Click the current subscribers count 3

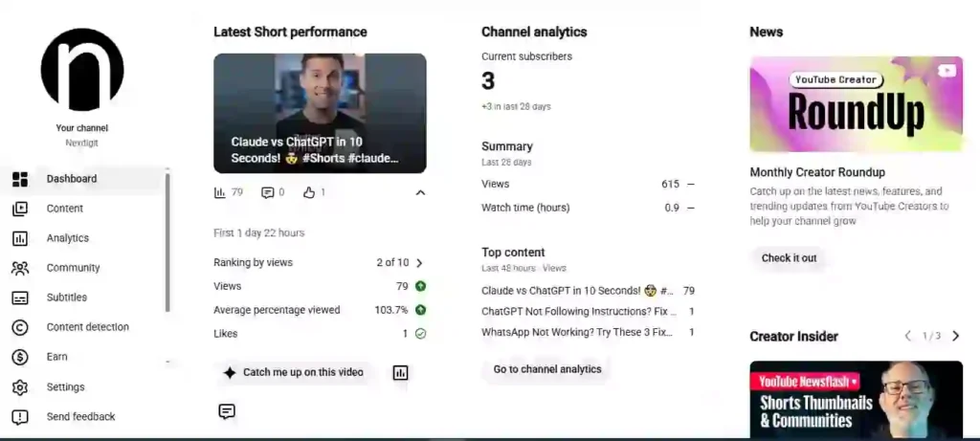[x=488, y=81]
